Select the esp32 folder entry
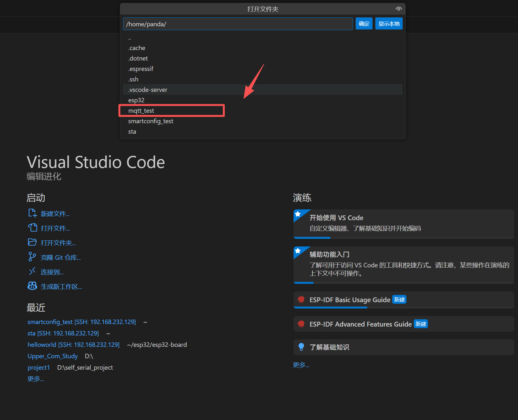 (x=263, y=100)
